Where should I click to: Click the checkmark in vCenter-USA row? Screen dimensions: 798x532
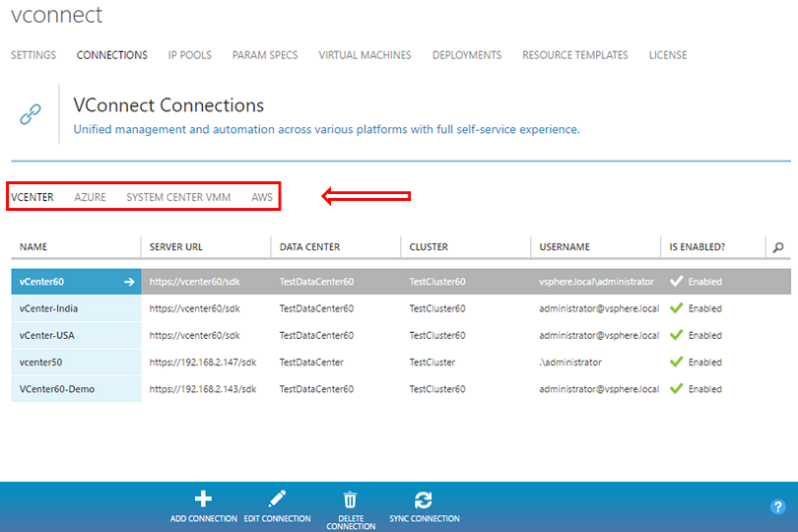pos(677,335)
